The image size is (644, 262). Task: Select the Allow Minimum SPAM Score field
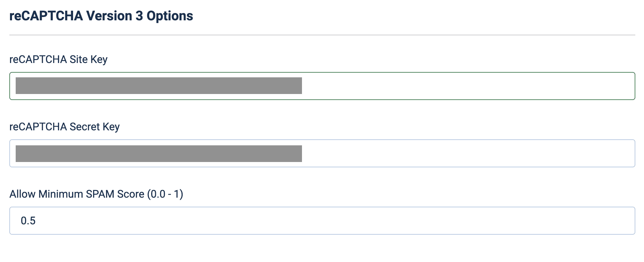click(322, 221)
